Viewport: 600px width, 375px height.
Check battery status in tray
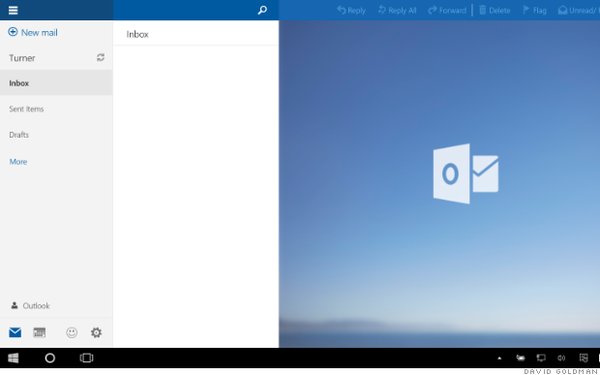click(520, 358)
